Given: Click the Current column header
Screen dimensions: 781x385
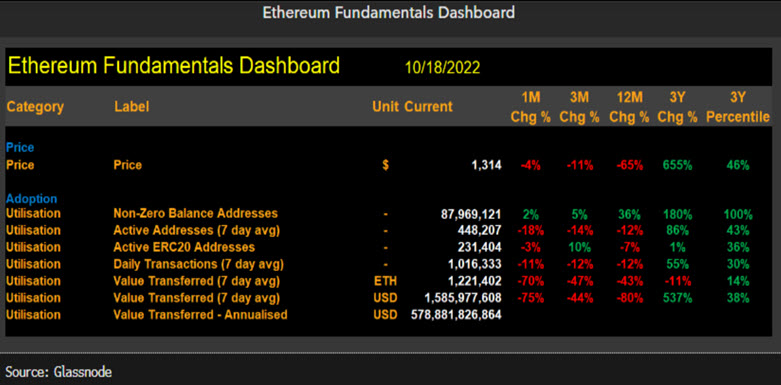Looking at the screenshot, I should click(428, 107).
